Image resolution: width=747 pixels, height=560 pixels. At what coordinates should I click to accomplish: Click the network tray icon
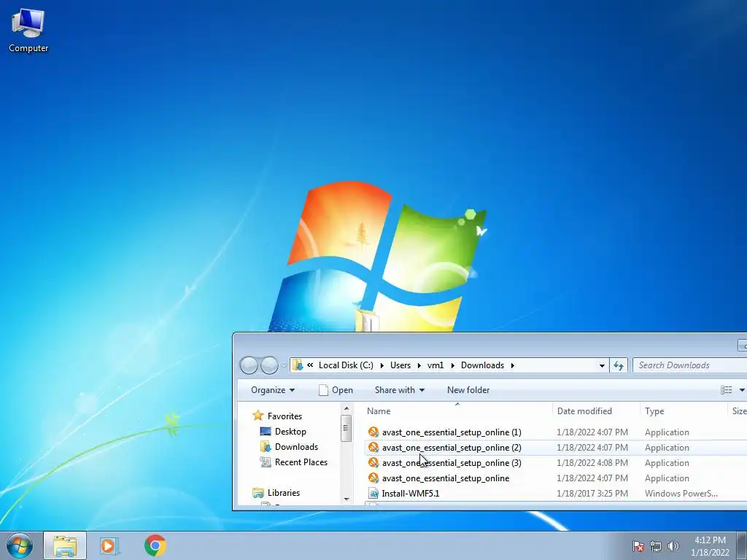tap(656, 546)
